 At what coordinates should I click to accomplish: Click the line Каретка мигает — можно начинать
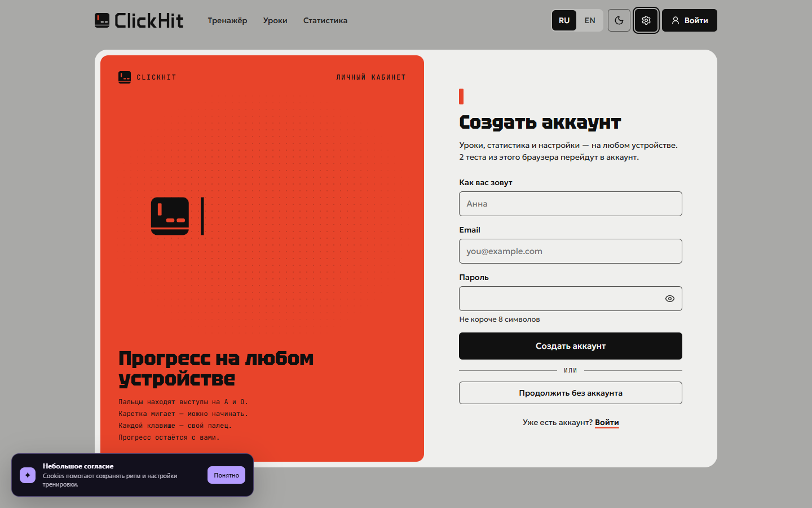pyautogui.click(x=183, y=414)
